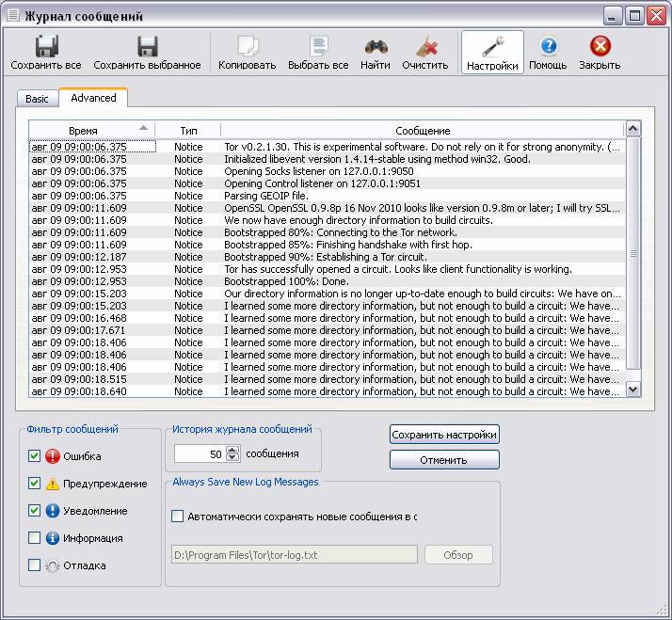This screenshot has width=672, height=620.
Task: Check automatic saving of new messages
Action: [x=177, y=517]
